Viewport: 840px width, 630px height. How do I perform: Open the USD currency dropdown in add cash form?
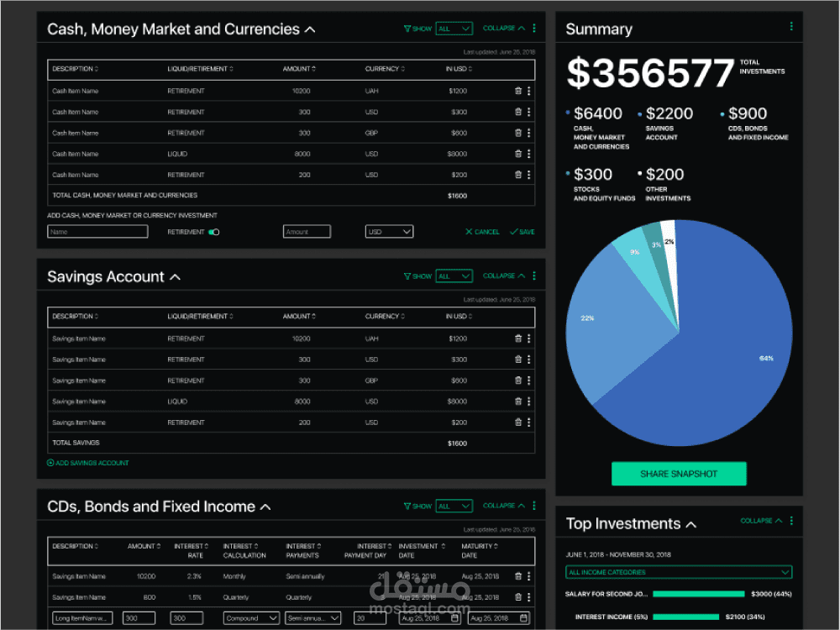pos(390,232)
